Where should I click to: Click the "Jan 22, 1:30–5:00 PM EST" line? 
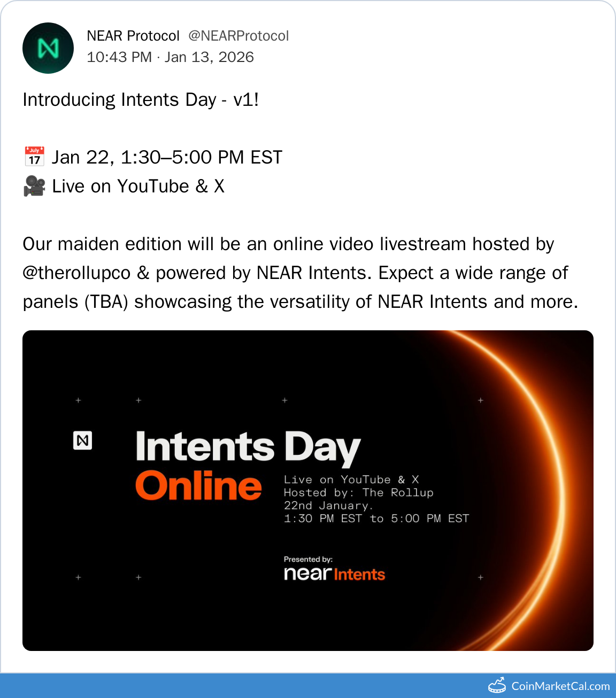tap(167, 157)
